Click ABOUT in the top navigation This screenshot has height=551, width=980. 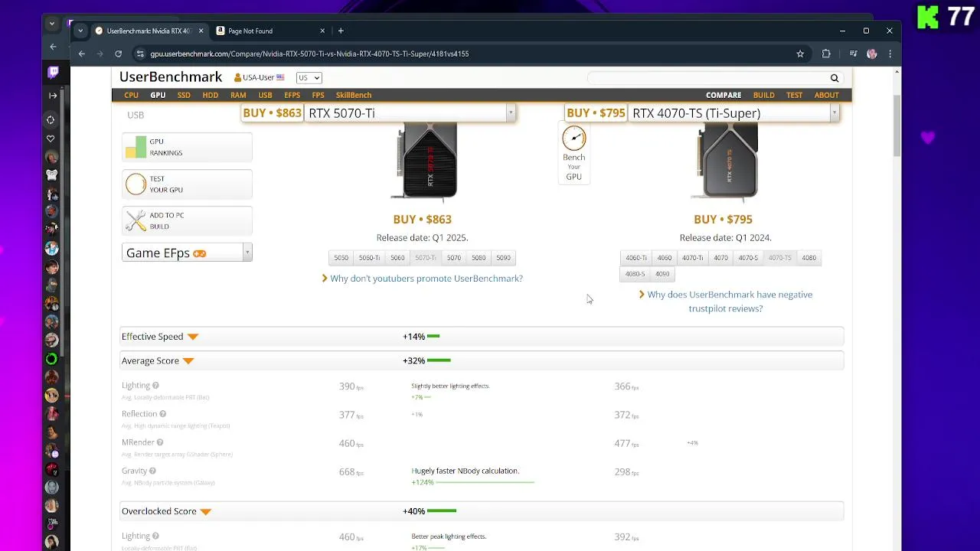pos(826,95)
